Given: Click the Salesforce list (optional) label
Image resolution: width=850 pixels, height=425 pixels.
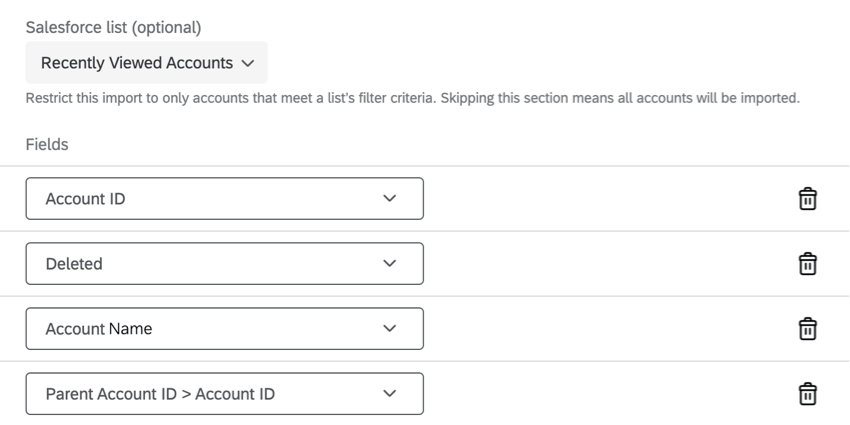Looking at the screenshot, I should tap(113, 27).
